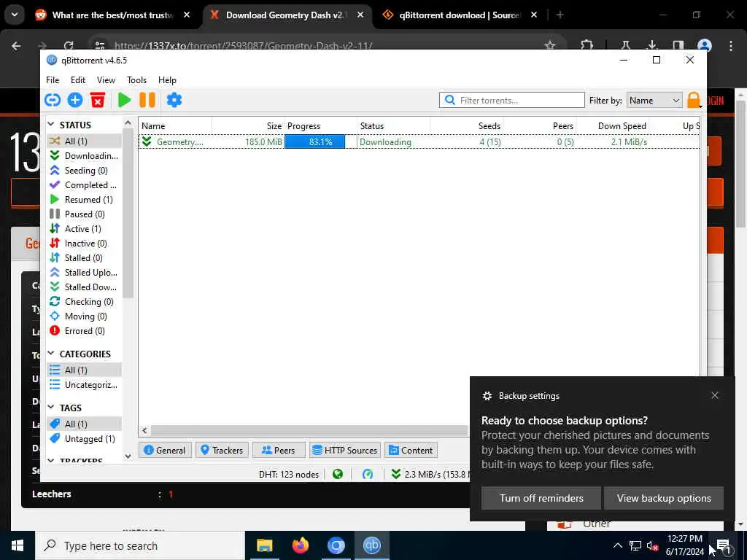
Task: Select All (1) under CATEGORIES
Action: pos(85,370)
